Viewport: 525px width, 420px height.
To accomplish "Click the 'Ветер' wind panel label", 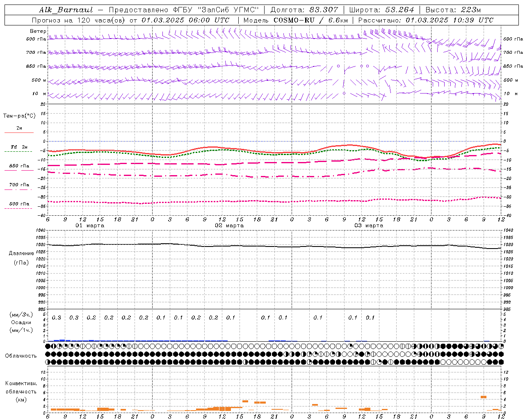I will (x=38, y=31).
